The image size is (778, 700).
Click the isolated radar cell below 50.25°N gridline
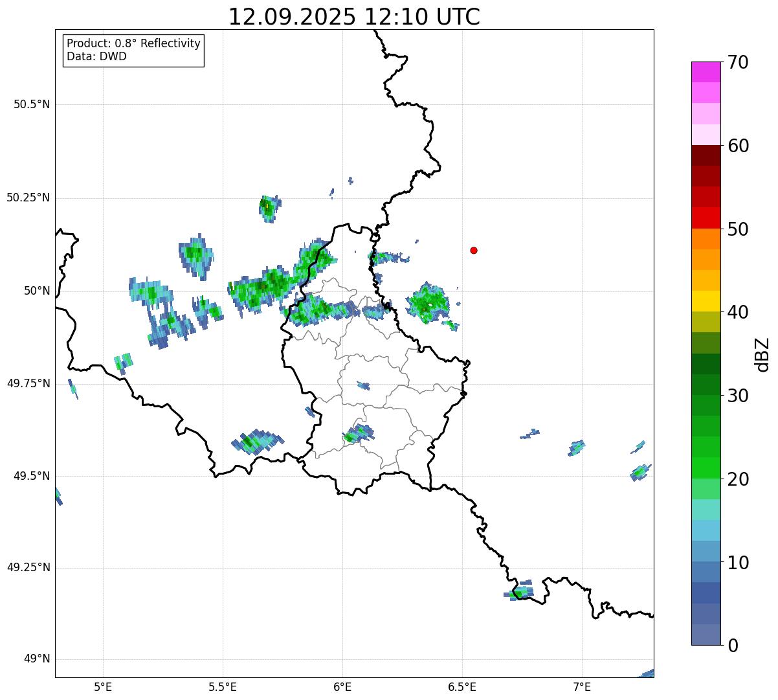[x=270, y=209]
